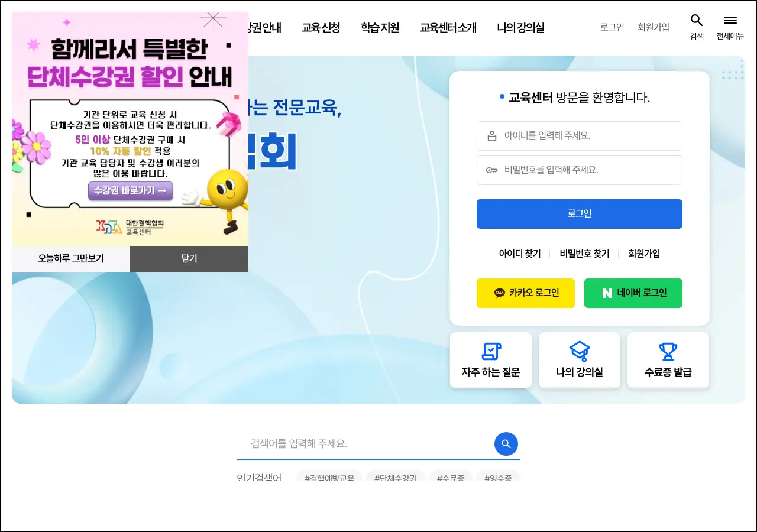
Task: Open the 교육신청 menu
Action: tap(321, 28)
